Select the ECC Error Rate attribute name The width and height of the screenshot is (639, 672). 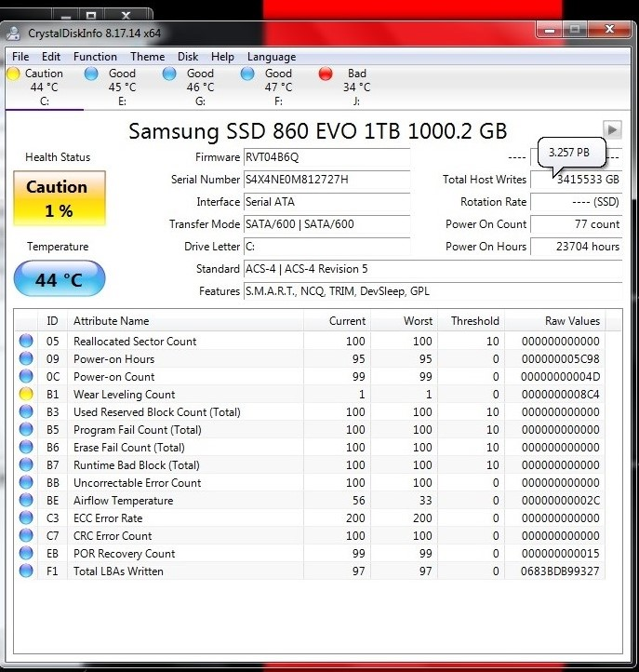108,518
